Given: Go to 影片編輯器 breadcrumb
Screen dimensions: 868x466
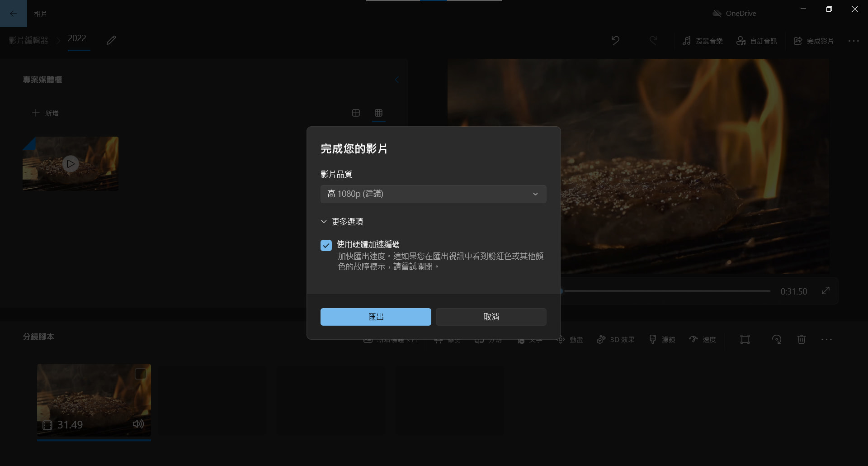Looking at the screenshot, I should (28, 40).
